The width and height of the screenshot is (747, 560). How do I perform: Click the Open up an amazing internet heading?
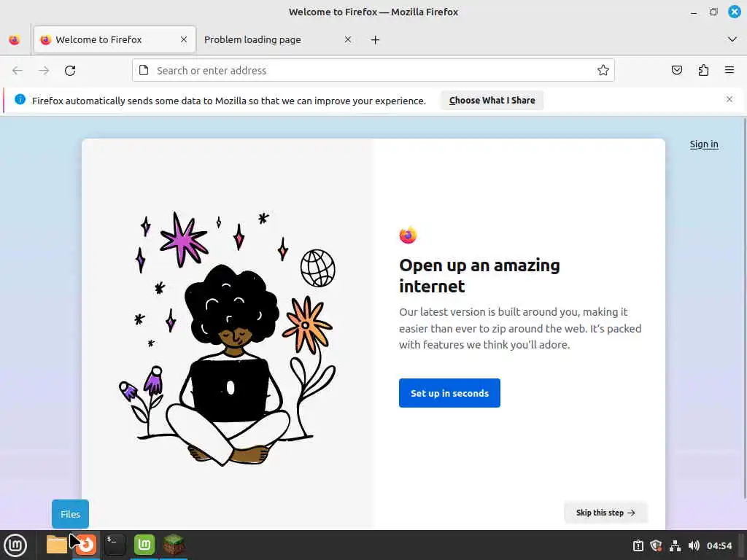[479, 276]
